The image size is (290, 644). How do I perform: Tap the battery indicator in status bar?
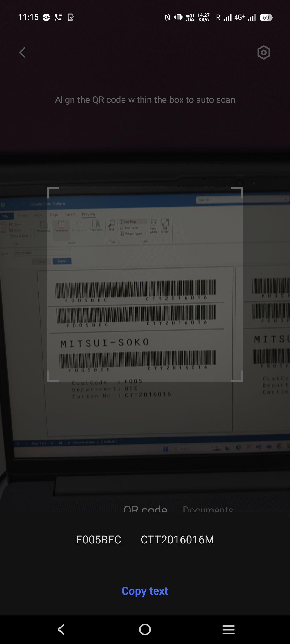pyautogui.click(x=266, y=17)
